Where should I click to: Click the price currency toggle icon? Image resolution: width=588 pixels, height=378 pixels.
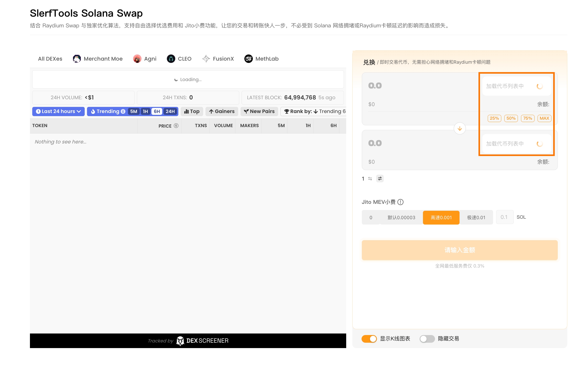(x=176, y=126)
